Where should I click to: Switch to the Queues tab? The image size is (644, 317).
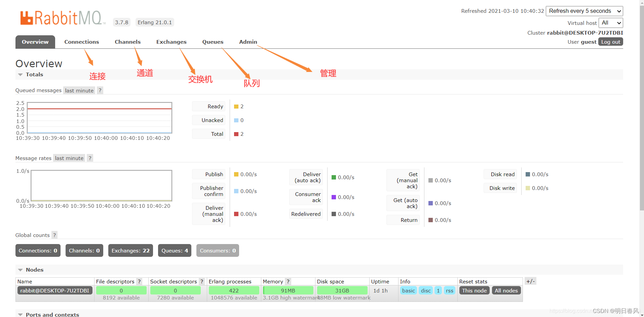[213, 42]
